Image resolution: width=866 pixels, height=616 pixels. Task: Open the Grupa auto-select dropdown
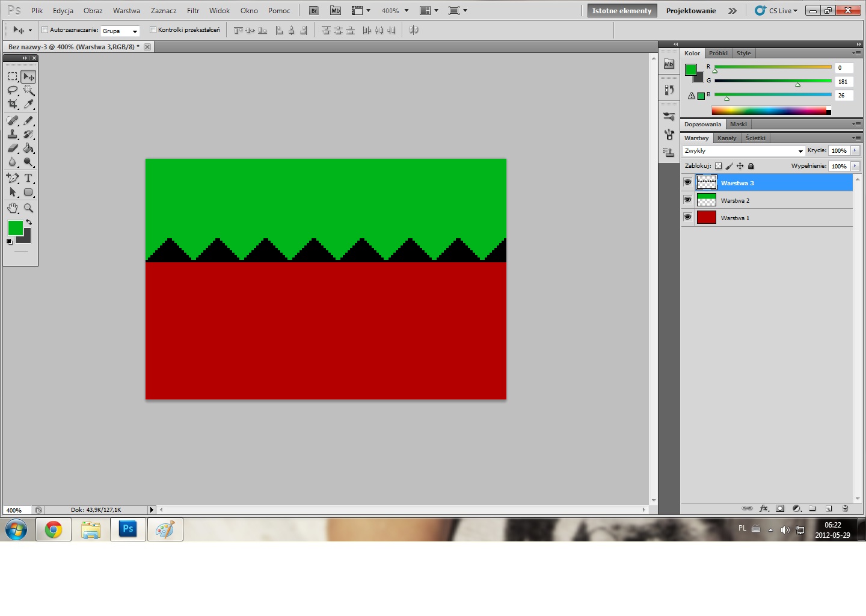120,31
